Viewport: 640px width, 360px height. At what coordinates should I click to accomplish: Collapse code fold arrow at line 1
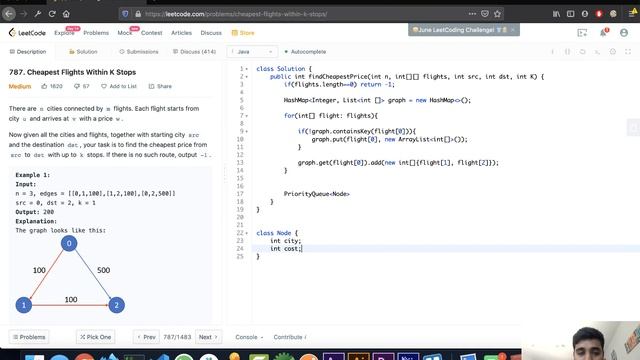(247, 69)
